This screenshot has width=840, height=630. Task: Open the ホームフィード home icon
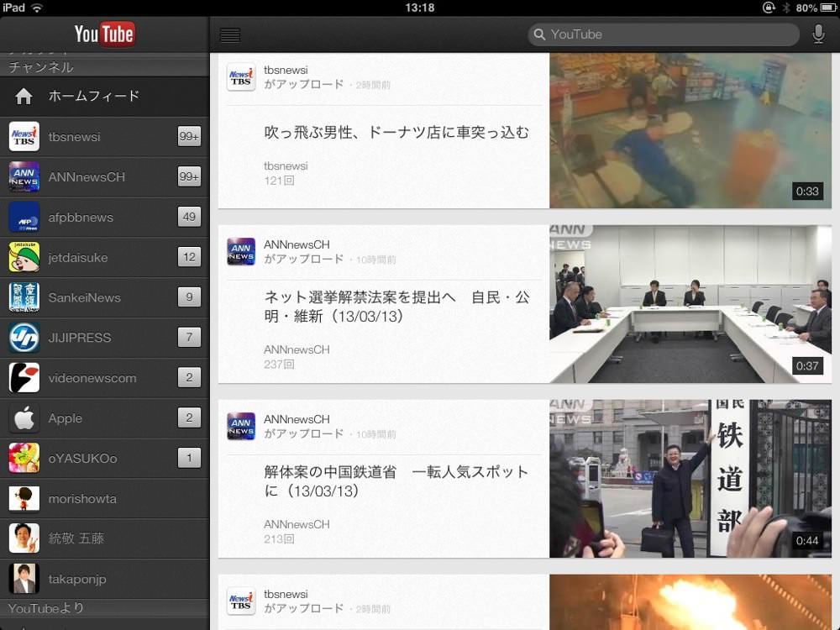coord(24,97)
